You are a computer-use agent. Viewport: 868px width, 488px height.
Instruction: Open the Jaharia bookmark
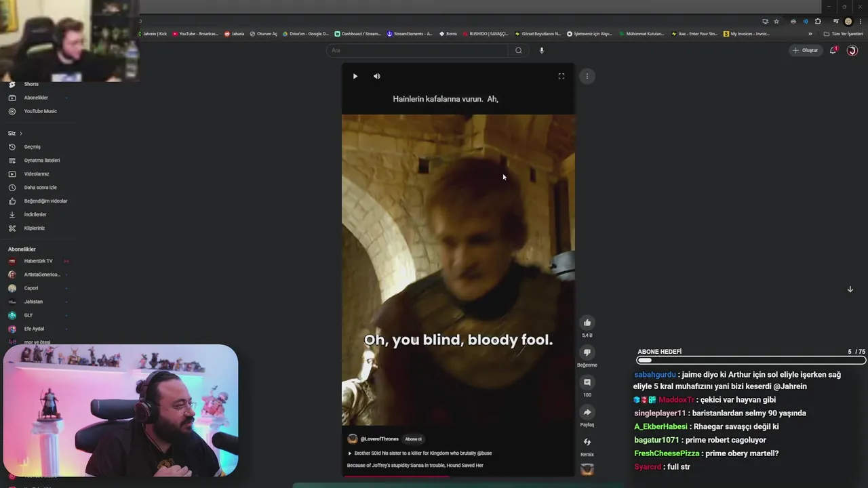coord(235,34)
